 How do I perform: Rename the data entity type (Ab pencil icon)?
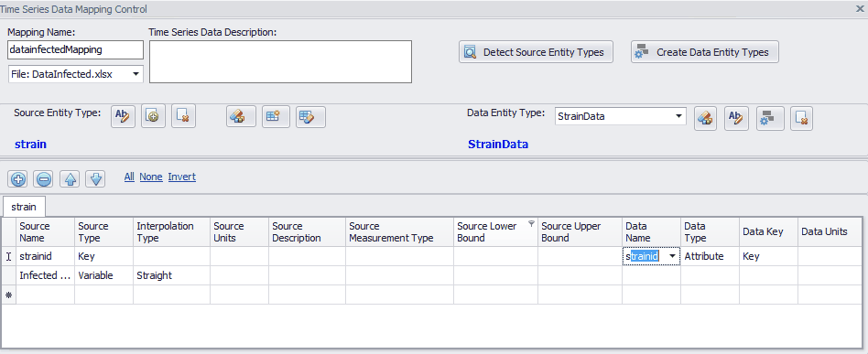coord(736,117)
